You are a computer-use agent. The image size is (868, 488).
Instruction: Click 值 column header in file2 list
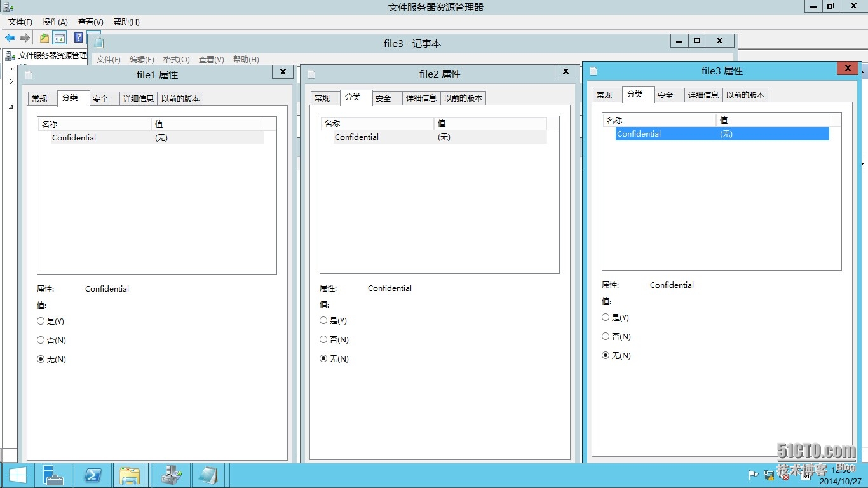[491, 124]
